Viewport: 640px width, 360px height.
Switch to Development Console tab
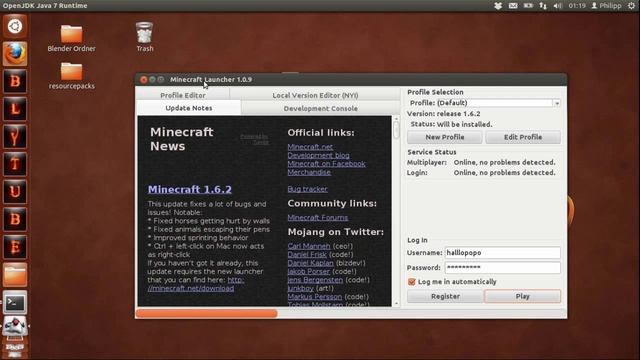coord(320,109)
